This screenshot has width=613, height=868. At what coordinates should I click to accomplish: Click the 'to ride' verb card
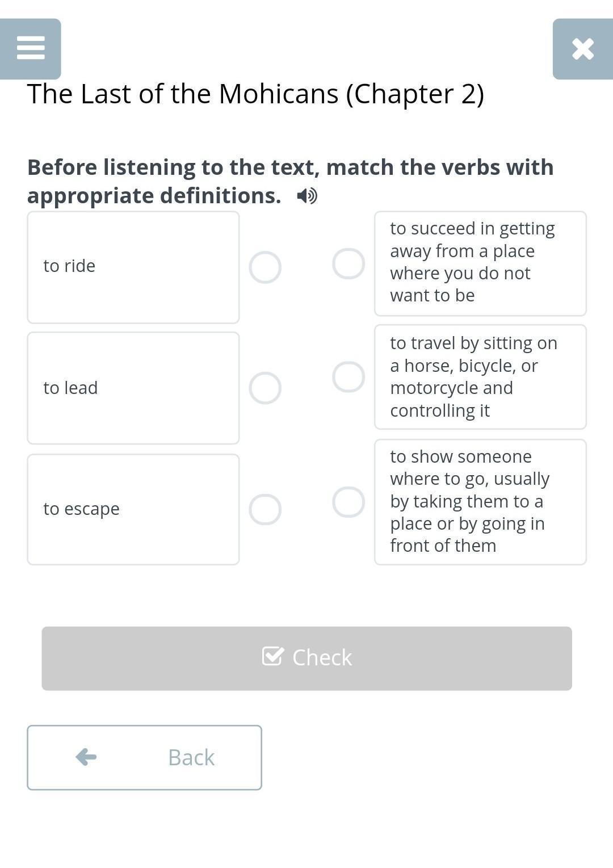pos(133,267)
